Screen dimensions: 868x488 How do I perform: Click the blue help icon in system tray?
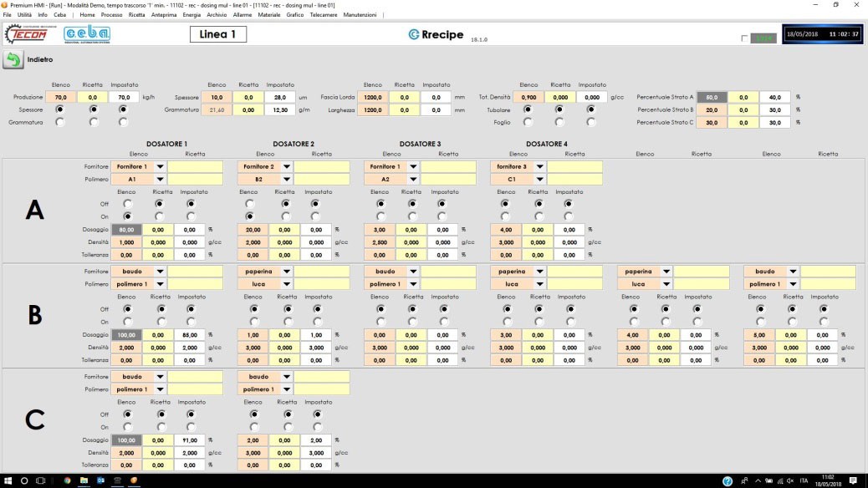click(728, 480)
